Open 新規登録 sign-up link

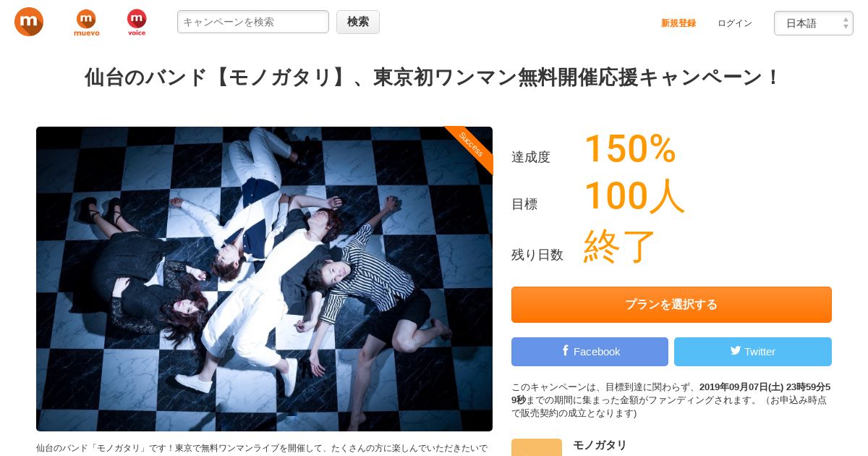point(678,23)
